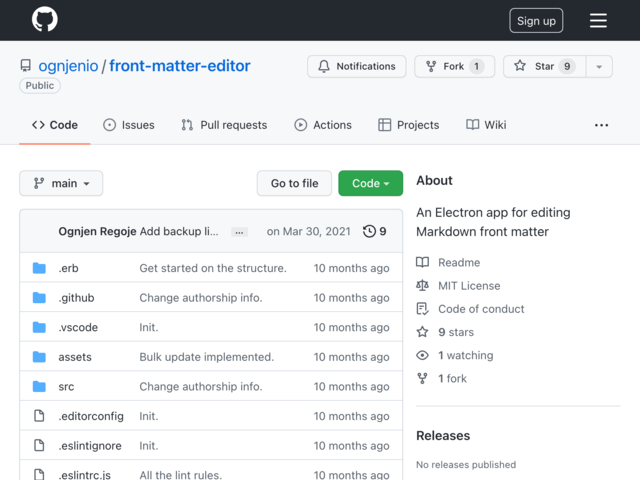Click the .eslintignore file icon
The image size is (640, 480).
39,446
